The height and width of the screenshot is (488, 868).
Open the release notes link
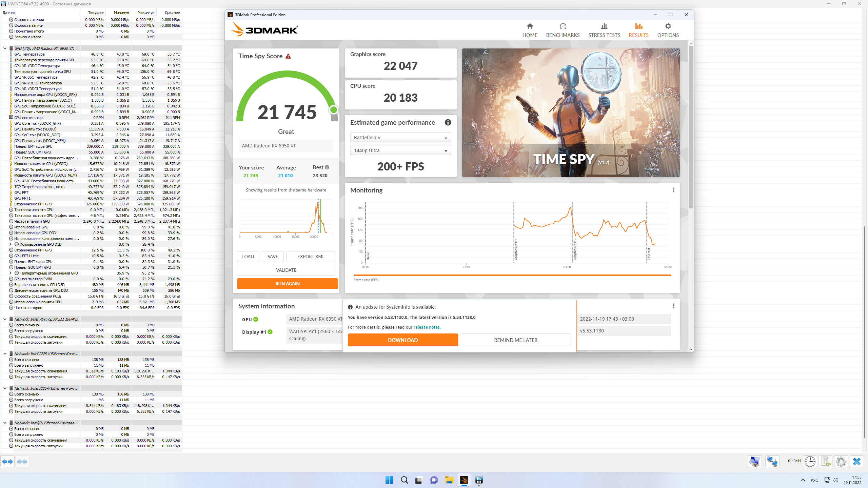(427, 327)
